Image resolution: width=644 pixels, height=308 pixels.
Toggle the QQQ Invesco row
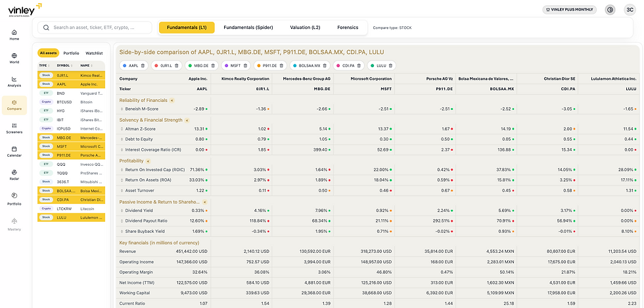(71, 164)
